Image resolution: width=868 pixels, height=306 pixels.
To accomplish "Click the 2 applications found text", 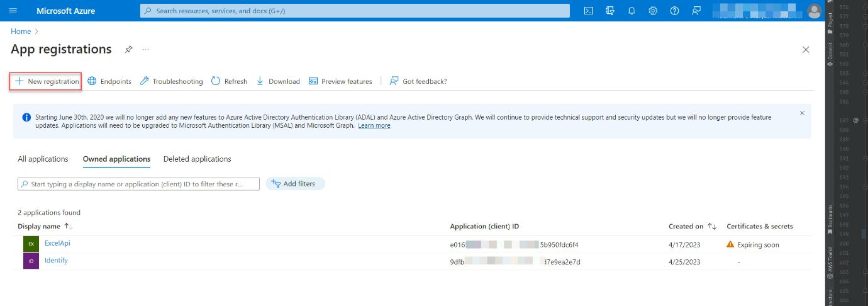I will pos(49,212).
